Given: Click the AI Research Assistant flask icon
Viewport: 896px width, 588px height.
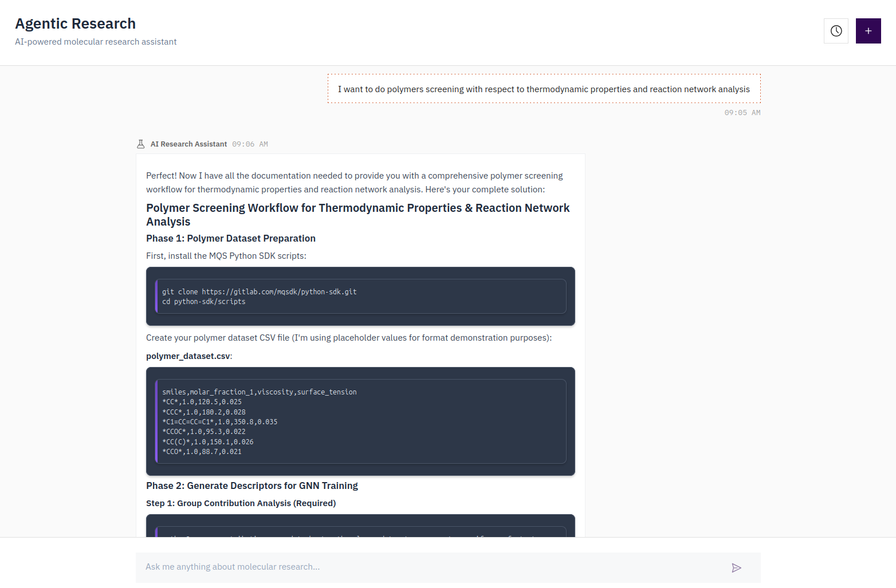Looking at the screenshot, I should point(141,144).
